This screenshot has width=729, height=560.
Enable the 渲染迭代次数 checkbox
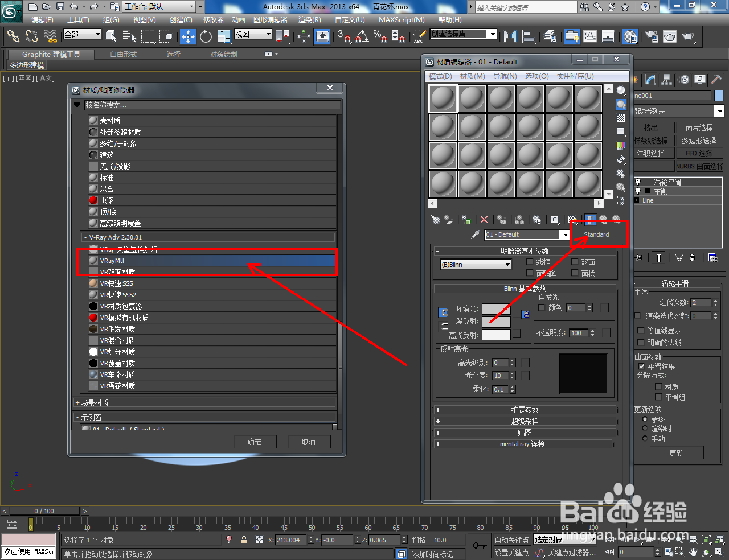click(x=638, y=316)
